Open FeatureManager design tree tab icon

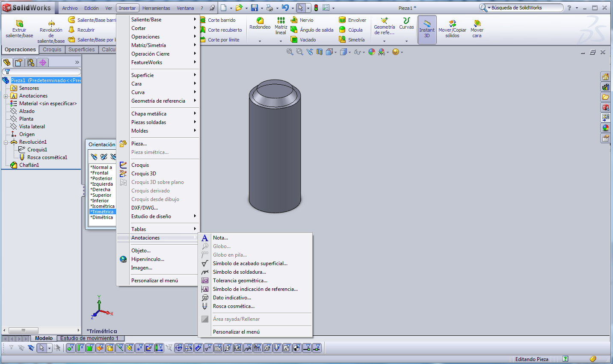[7, 62]
